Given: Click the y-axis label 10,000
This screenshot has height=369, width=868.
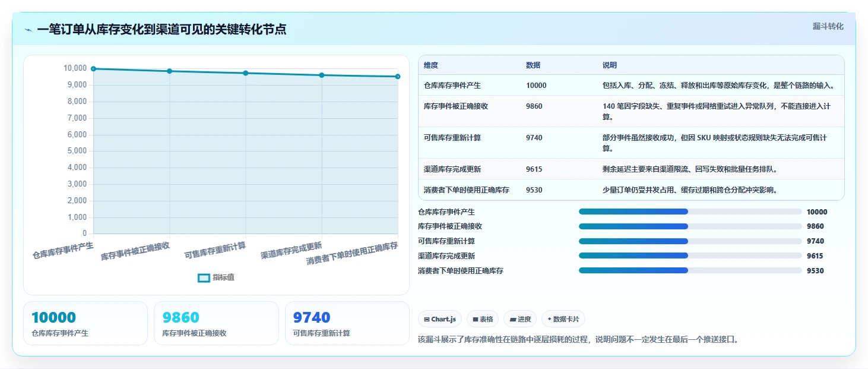Looking at the screenshot, I should coord(75,68).
